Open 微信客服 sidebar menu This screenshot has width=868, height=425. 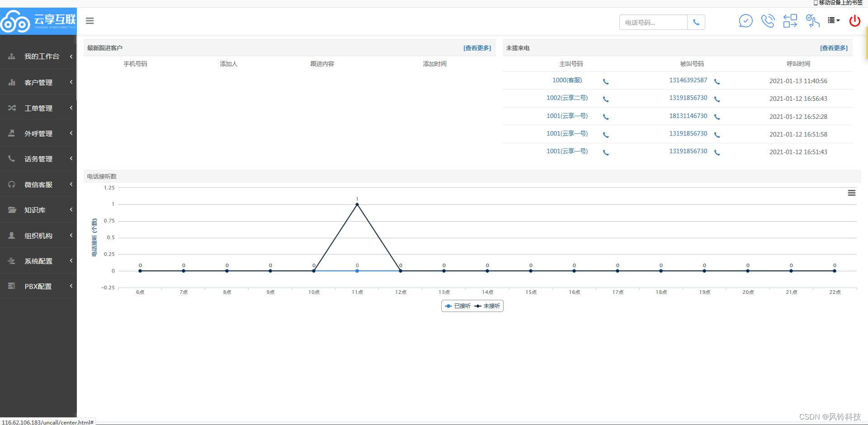pyautogui.click(x=38, y=184)
